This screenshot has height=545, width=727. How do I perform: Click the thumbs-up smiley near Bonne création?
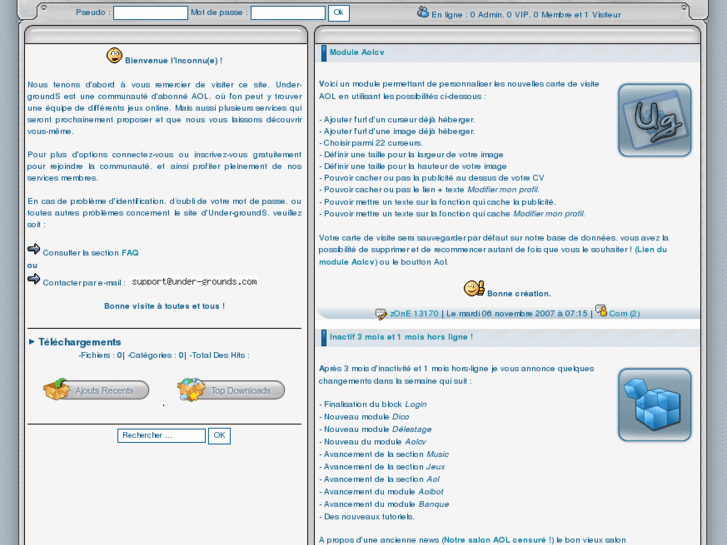click(474, 289)
